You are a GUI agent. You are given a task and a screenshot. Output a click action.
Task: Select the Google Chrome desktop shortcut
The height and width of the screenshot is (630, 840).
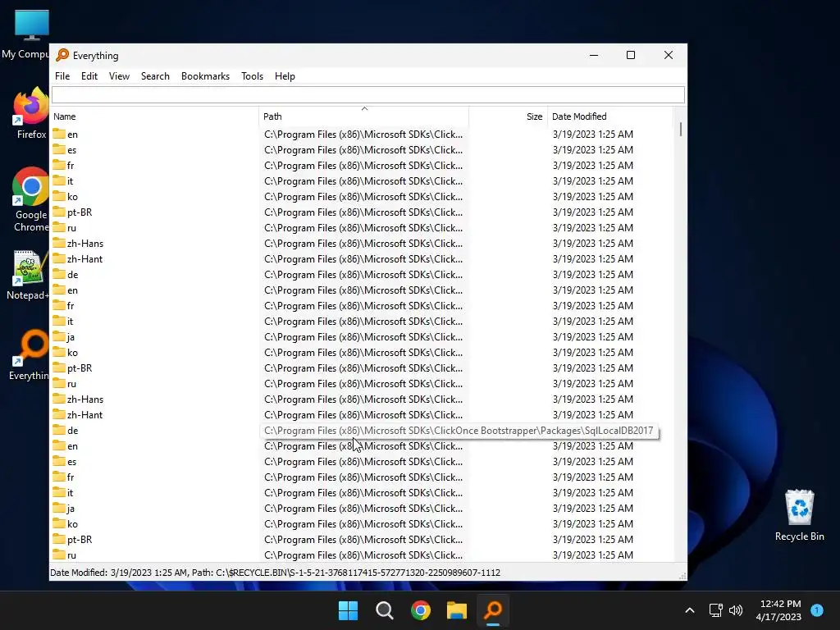coord(30,200)
